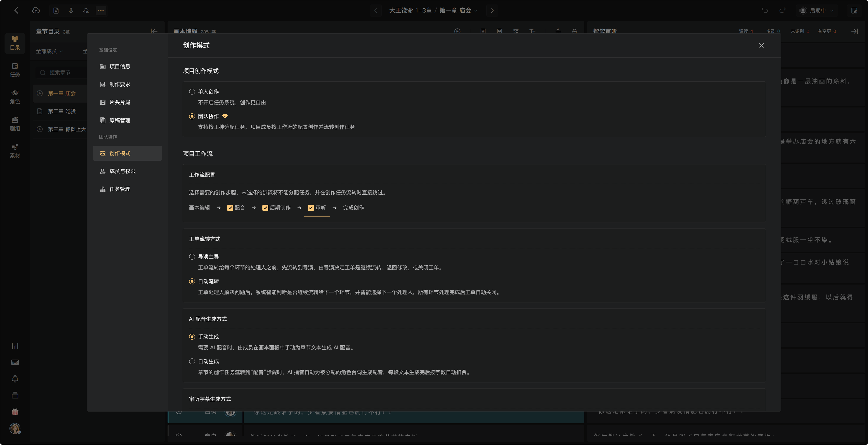868x445 pixels.
Task: Select 自动生成 AI dubbing option
Action: point(192,361)
